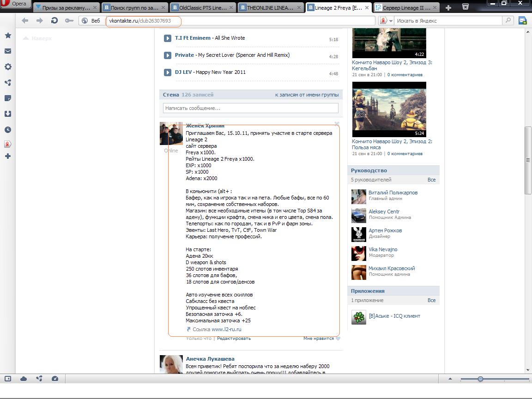The image size is (532, 399).
Task: Open the history clock panel in the sidebar
Action: (8, 130)
